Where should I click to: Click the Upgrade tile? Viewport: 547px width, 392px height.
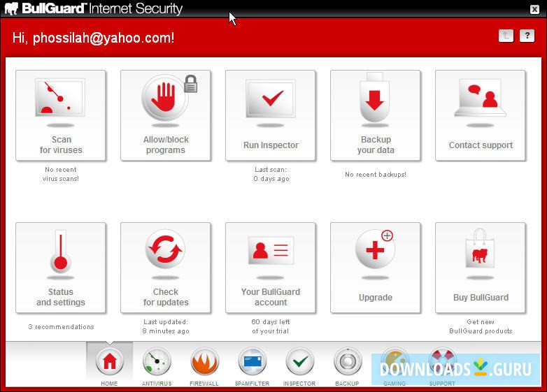point(376,268)
